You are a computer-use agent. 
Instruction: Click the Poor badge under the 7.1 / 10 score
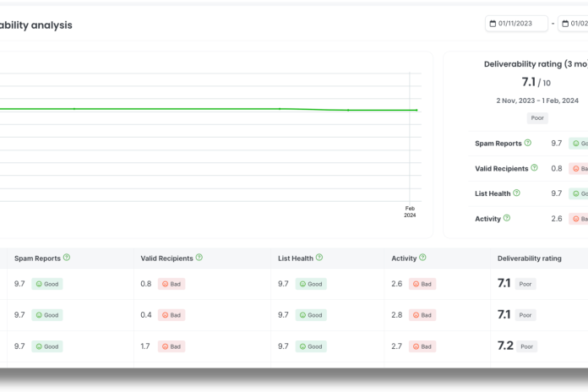tap(537, 119)
